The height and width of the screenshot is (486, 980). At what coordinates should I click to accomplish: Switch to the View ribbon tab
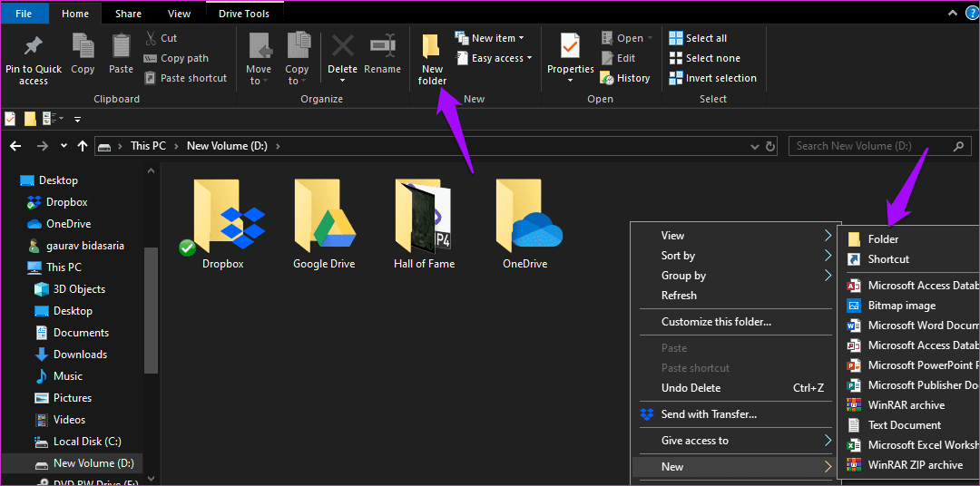click(x=180, y=13)
